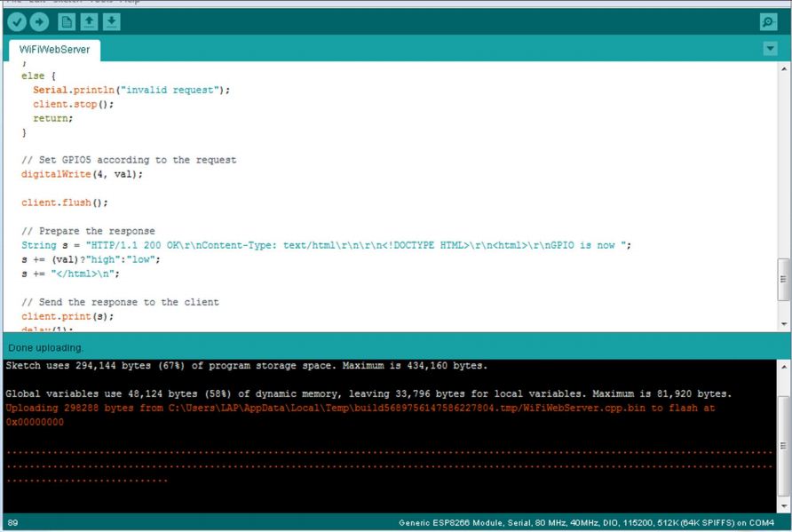This screenshot has height=532, width=792.
Task: Click the client.flush() code line
Action: 64,202
